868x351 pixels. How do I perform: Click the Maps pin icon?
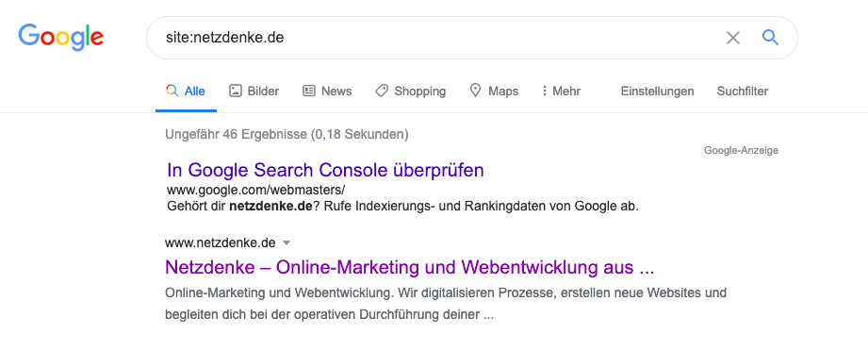pos(475,91)
